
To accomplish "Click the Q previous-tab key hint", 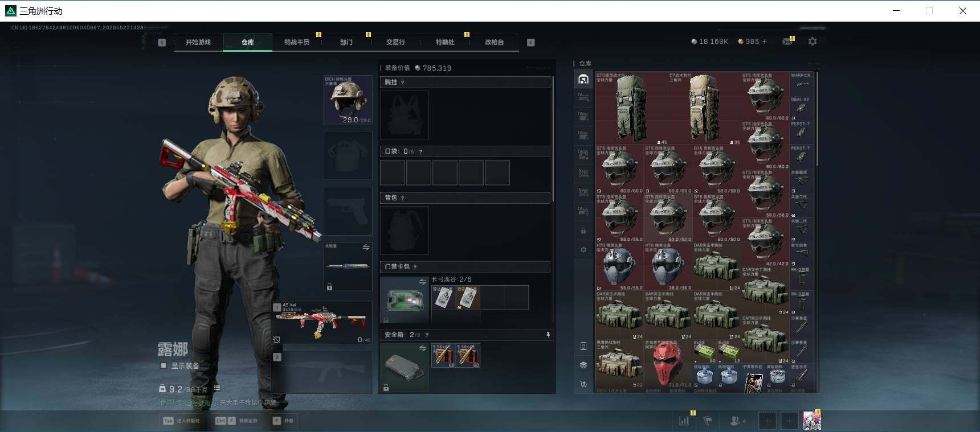I will 162,42.
